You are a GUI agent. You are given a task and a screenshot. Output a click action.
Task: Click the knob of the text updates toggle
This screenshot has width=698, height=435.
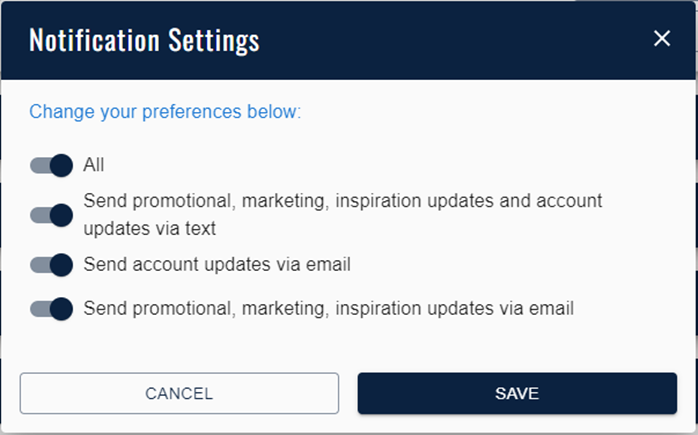62,214
